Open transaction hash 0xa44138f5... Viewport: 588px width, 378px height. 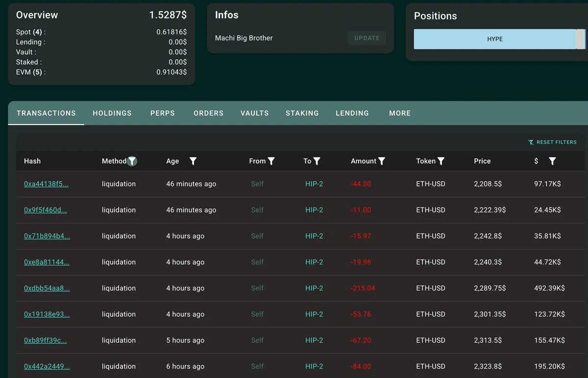(x=46, y=184)
